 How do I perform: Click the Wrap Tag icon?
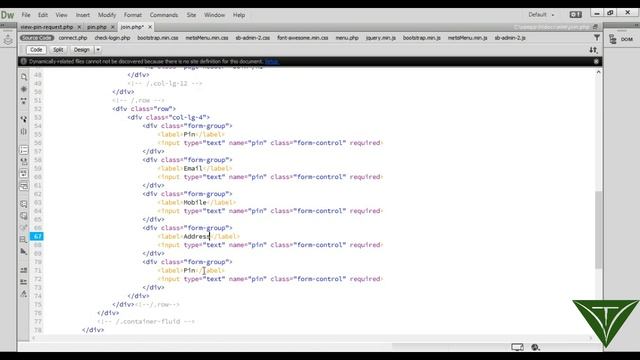click(24, 227)
